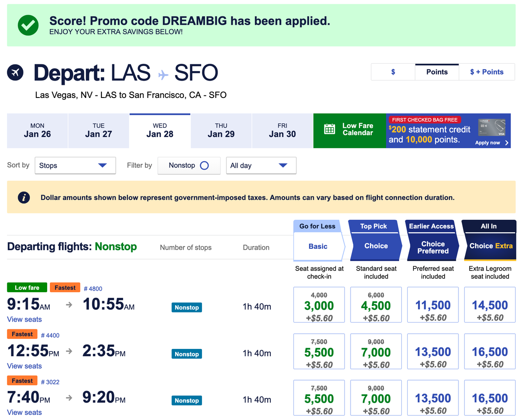Click the info icon on the tax notice

pyautogui.click(x=24, y=197)
